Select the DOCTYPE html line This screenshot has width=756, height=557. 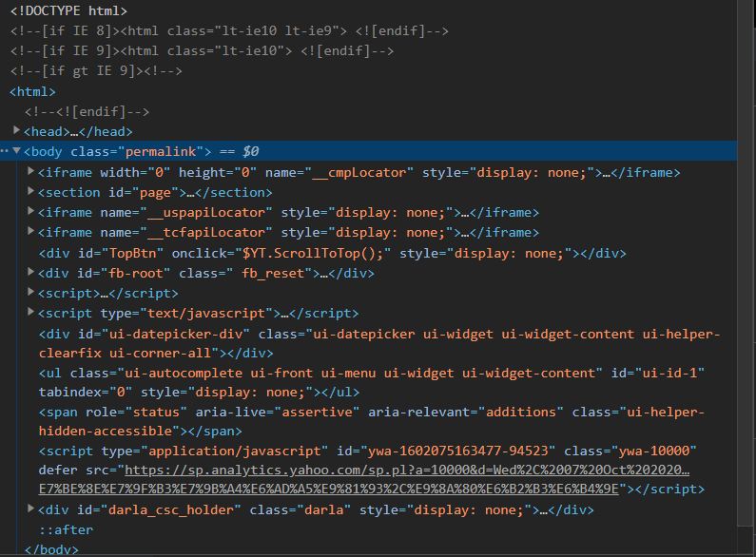coord(68,10)
